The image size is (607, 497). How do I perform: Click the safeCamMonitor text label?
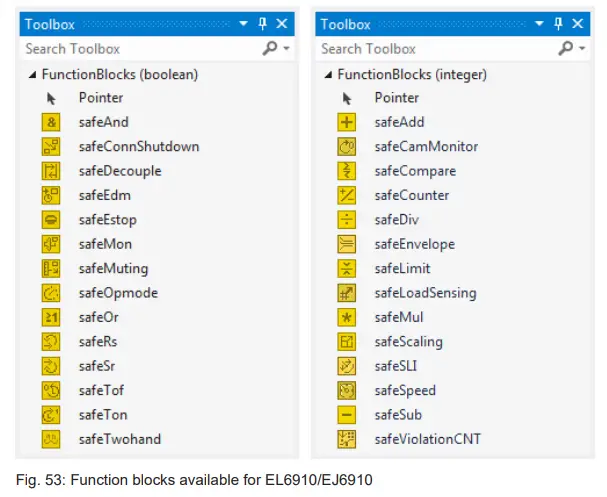[426, 147]
